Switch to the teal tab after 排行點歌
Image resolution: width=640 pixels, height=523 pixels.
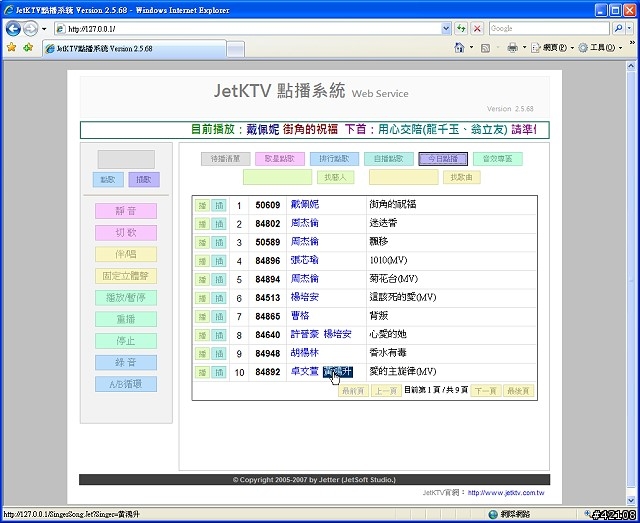[389, 159]
